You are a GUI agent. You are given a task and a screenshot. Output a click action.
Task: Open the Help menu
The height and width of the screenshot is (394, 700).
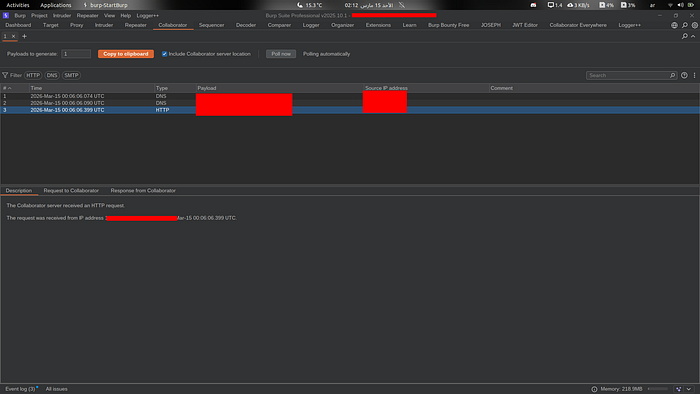pyautogui.click(x=125, y=16)
